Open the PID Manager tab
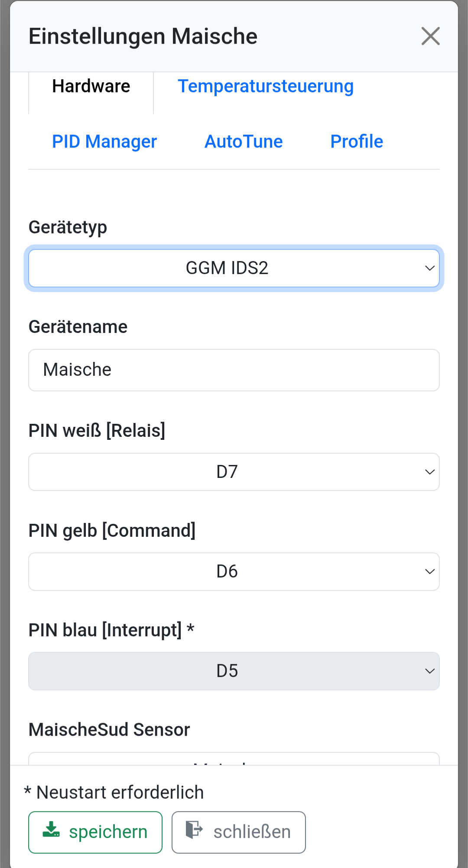The width and height of the screenshot is (468, 868). [104, 142]
